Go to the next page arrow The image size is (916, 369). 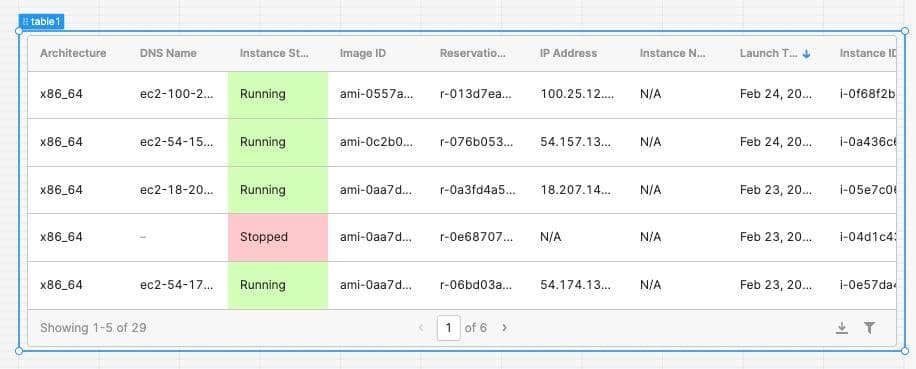[x=504, y=328]
